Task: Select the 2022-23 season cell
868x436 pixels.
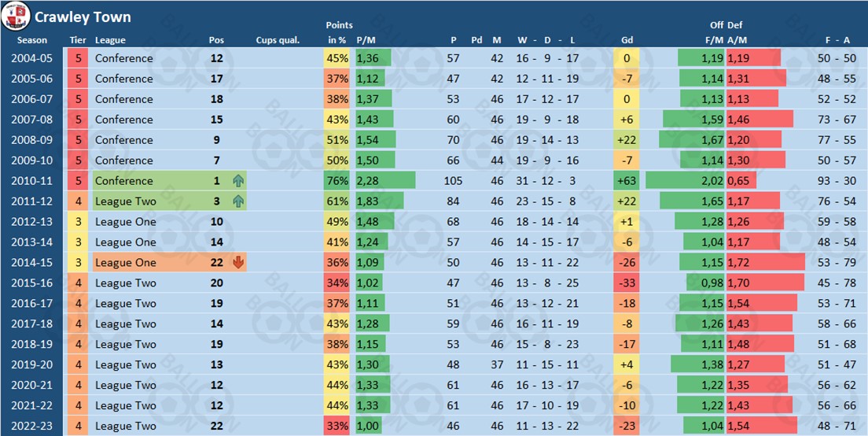Action: (x=32, y=427)
